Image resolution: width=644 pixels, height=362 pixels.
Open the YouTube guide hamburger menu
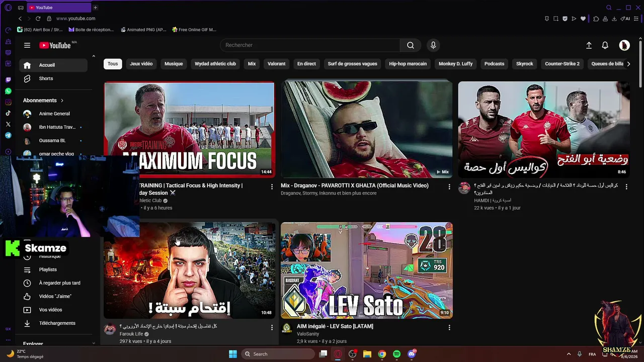[27, 45]
